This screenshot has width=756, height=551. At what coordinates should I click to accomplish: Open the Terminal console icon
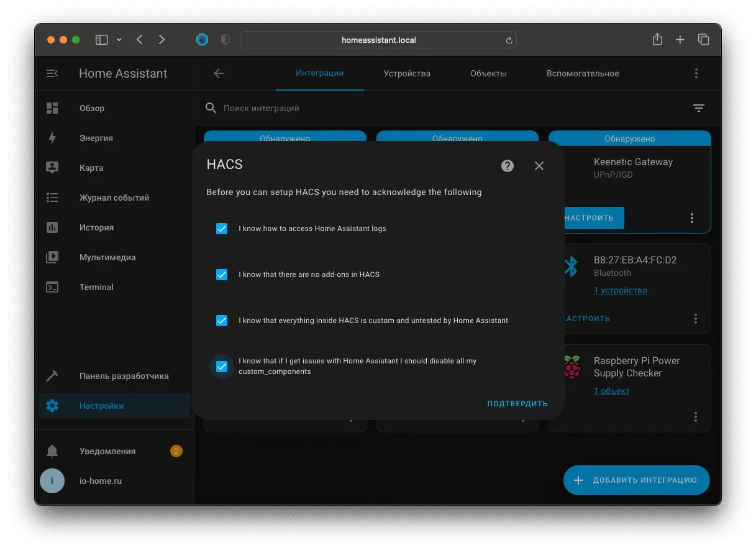(x=52, y=287)
